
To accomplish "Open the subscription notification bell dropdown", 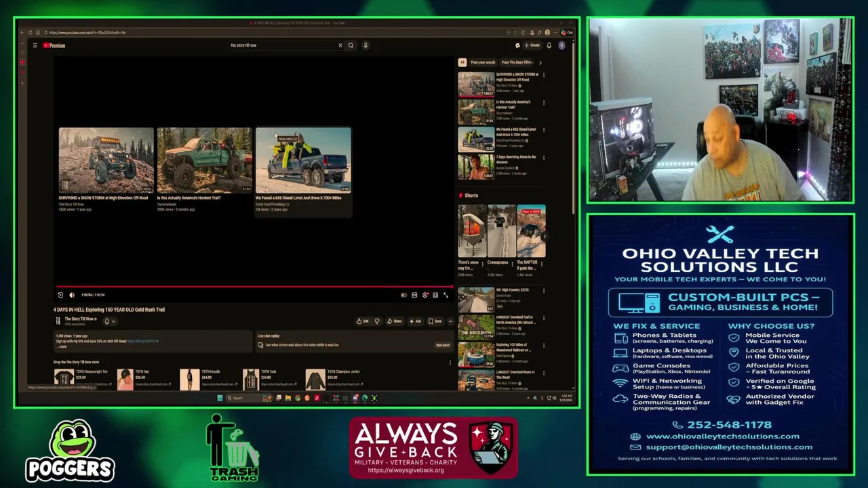I will click(109, 321).
